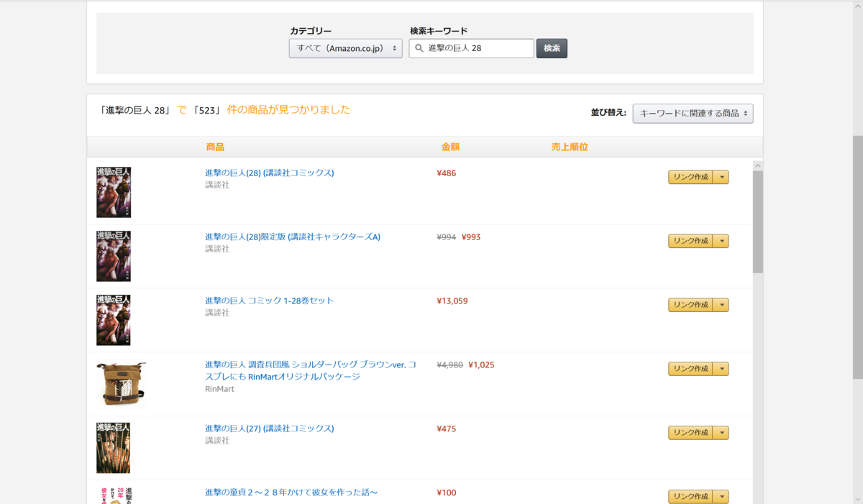
Task: Click 講談社 under 進撃の巨人(27)
Action: [217, 440]
